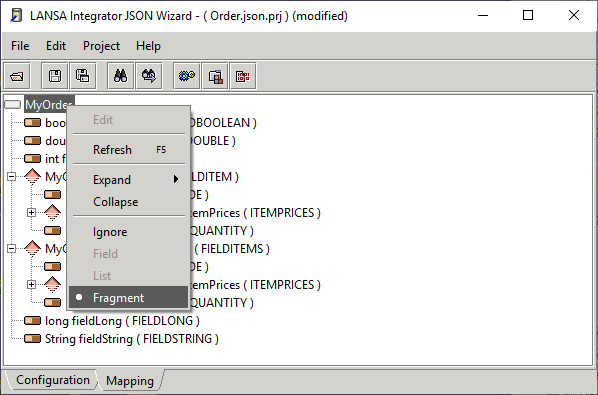Expand the second ItemPrices list node
This screenshot has height=395, width=598.
coord(32,284)
